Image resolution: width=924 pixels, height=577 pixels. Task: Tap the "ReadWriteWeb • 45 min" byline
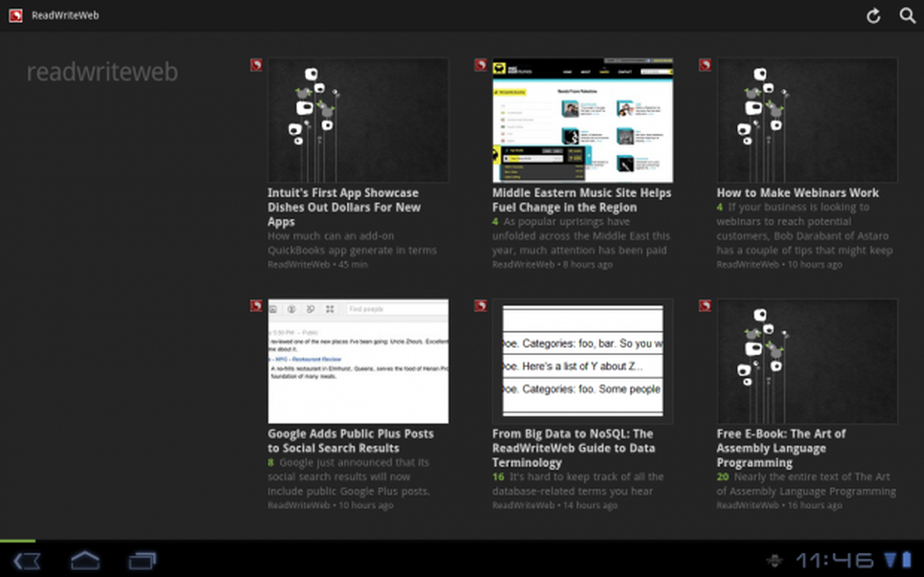pyautogui.click(x=318, y=264)
